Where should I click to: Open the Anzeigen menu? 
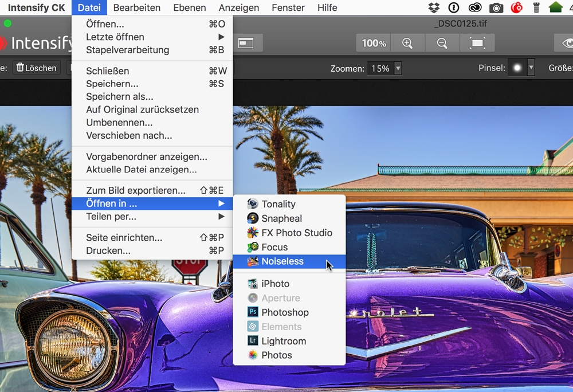click(238, 7)
